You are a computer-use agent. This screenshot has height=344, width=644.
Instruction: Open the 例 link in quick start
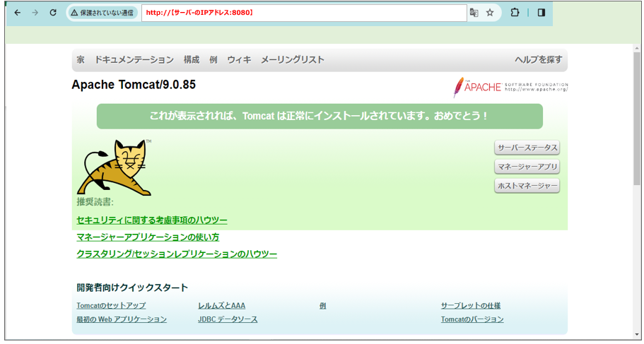(x=323, y=306)
